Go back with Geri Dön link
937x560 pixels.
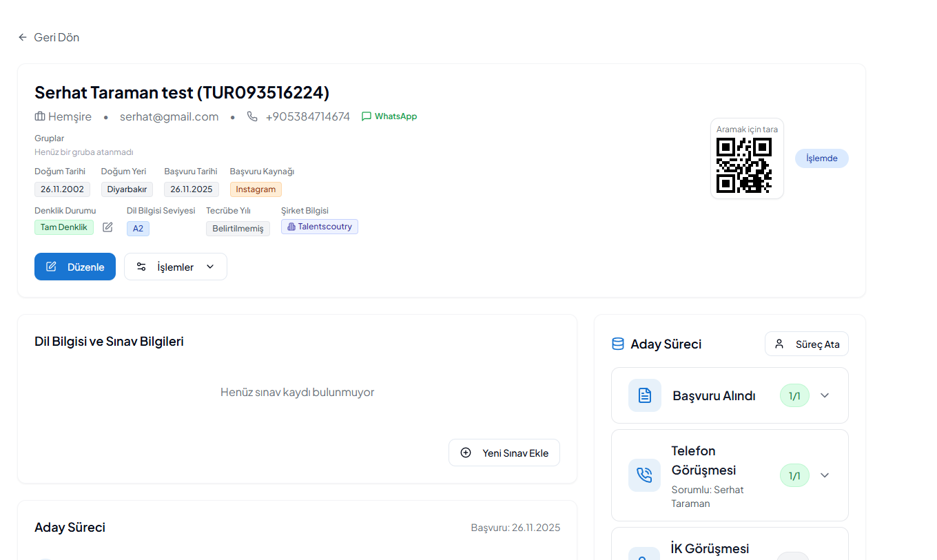[x=48, y=37]
